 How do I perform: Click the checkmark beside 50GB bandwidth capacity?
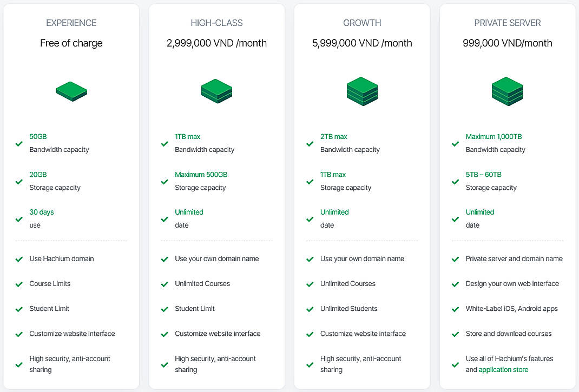pos(19,144)
